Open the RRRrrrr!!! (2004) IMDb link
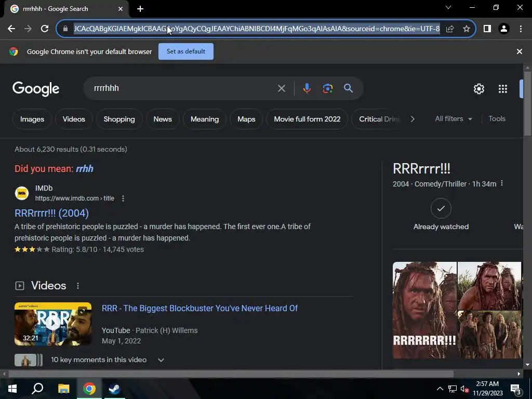This screenshot has width=532, height=399. [x=51, y=213]
